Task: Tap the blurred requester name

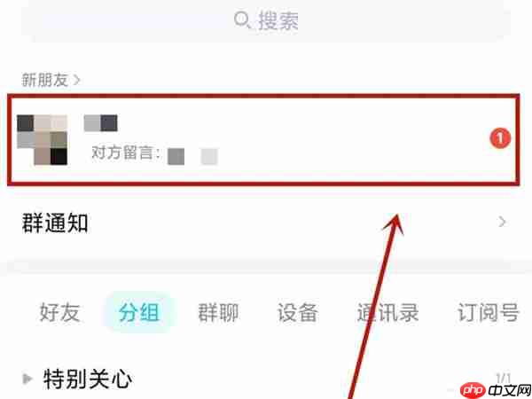Action: click(x=101, y=123)
